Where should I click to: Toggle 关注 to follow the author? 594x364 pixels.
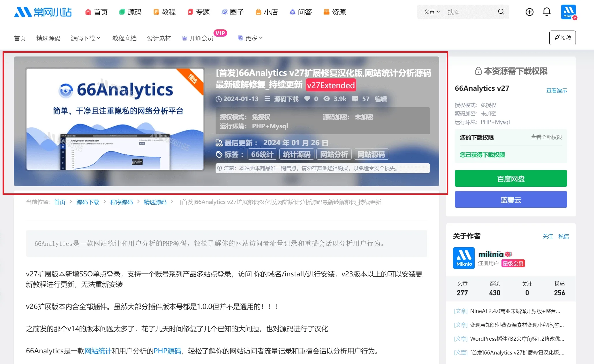[x=548, y=236]
